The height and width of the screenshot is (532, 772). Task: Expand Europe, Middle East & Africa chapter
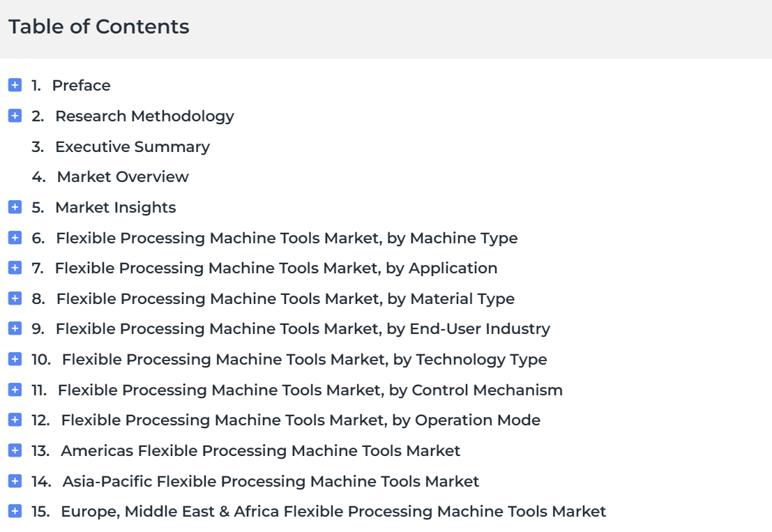15,511
